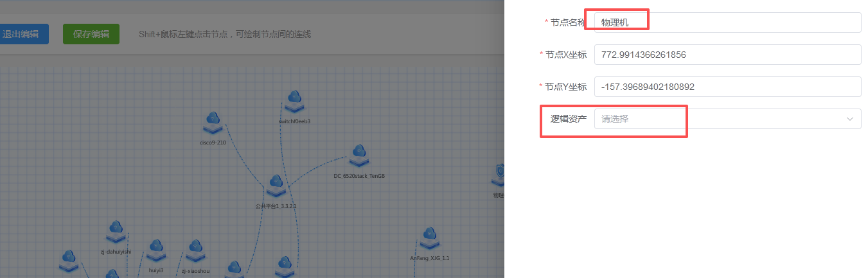The height and width of the screenshot is (278, 868).
Task: Select the switchf0eeb3 node icon
Action: [294, 102]
